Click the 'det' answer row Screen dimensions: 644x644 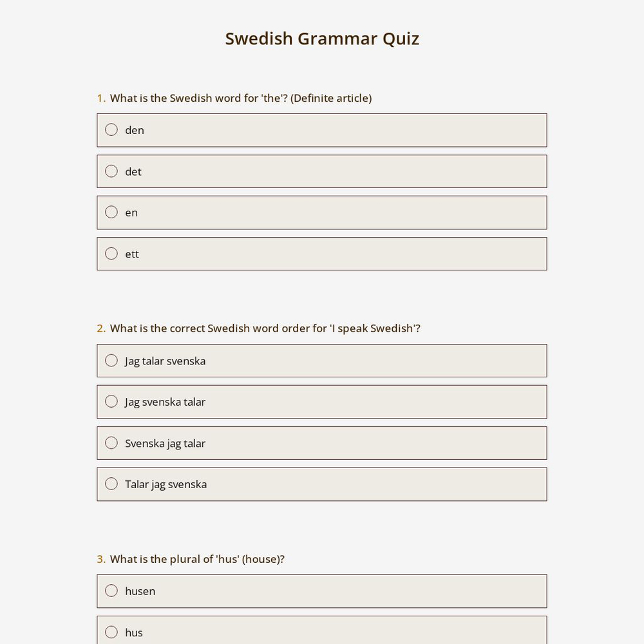pos(322,171)
